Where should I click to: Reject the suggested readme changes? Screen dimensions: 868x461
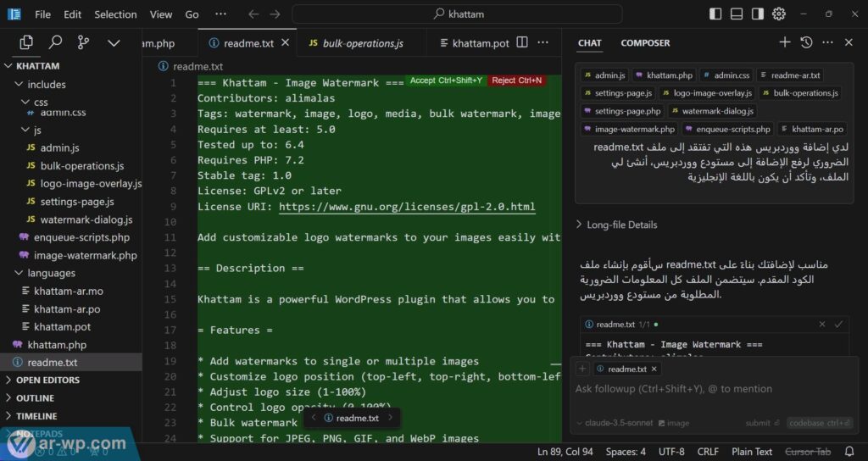pyautogui.click(x=516, y=81)
